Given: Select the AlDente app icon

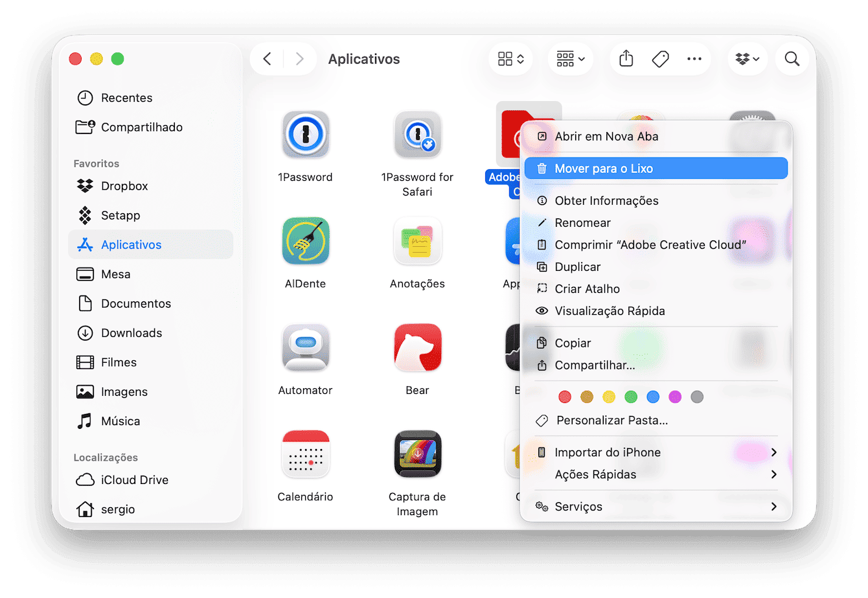Looking at the screenshot, I should coord(306,241).
